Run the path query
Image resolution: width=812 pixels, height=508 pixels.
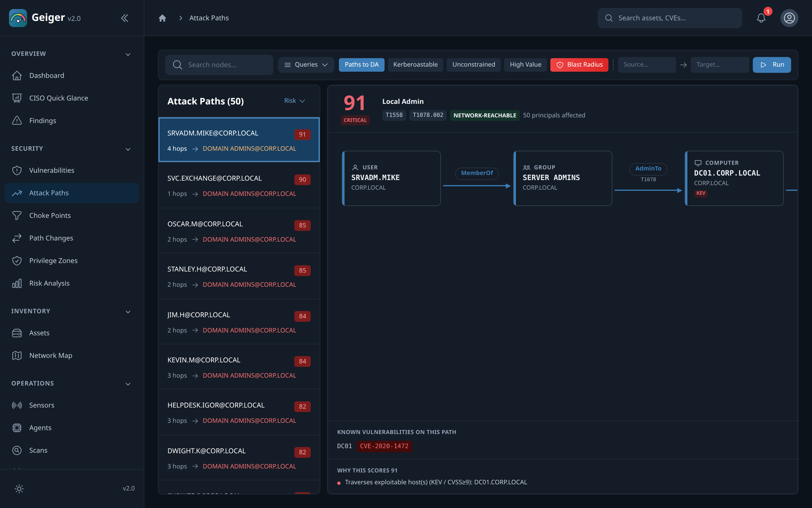coord(772,65)
